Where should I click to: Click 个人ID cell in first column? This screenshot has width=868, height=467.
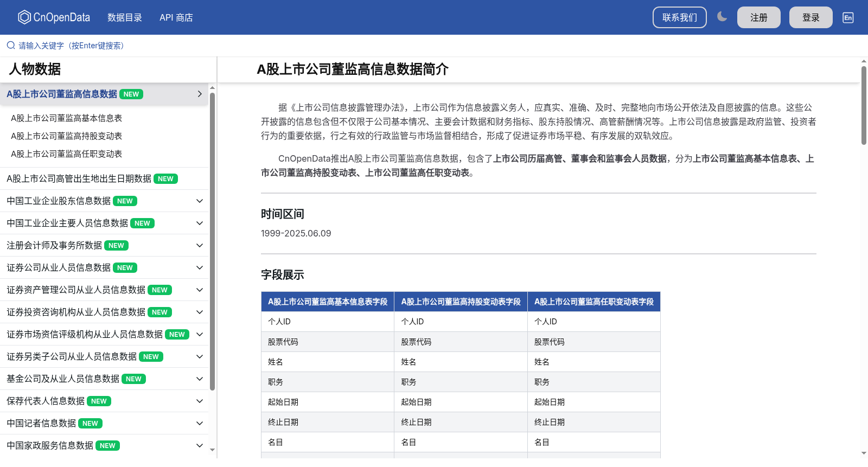(x=328, y=322)
